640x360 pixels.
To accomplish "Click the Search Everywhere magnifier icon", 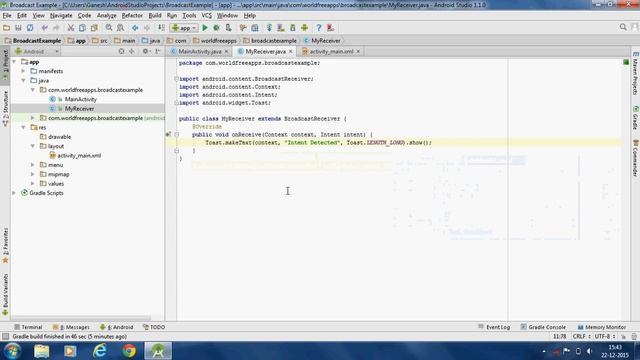I will point(623,27).
